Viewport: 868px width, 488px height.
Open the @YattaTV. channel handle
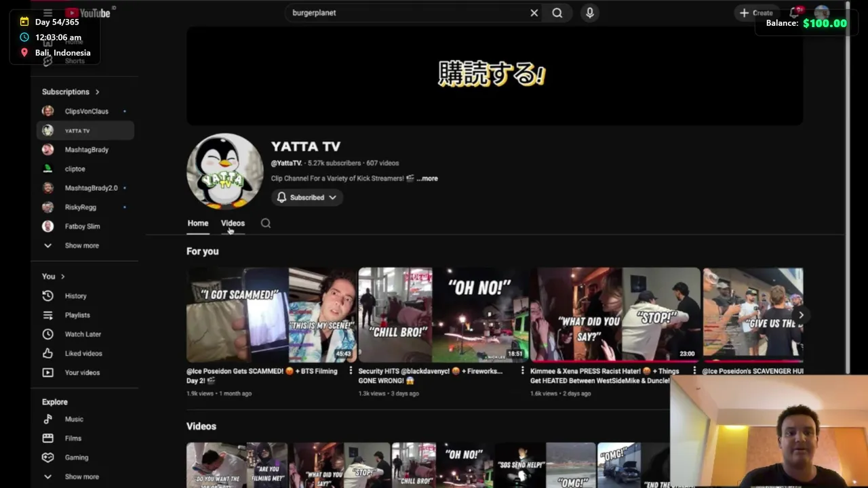pos(286,163)
